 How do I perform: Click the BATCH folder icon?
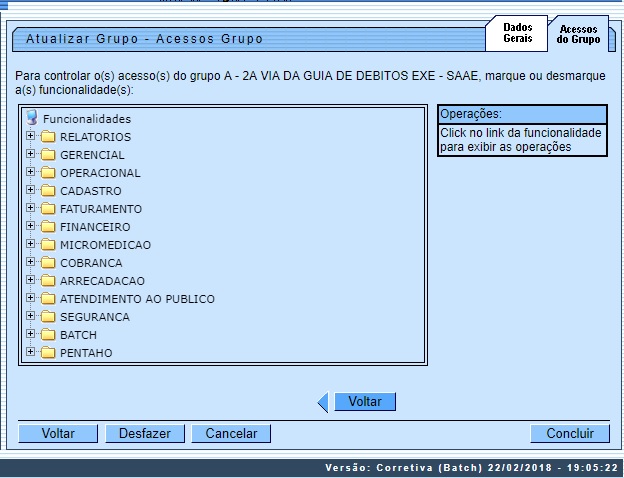click(x=48, y=335)
